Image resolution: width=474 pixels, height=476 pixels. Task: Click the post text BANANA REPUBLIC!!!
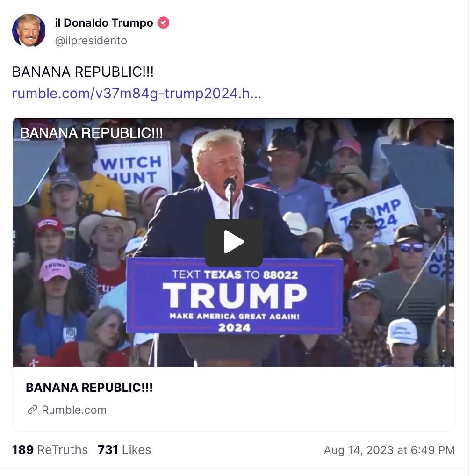(x=83, y=72)
